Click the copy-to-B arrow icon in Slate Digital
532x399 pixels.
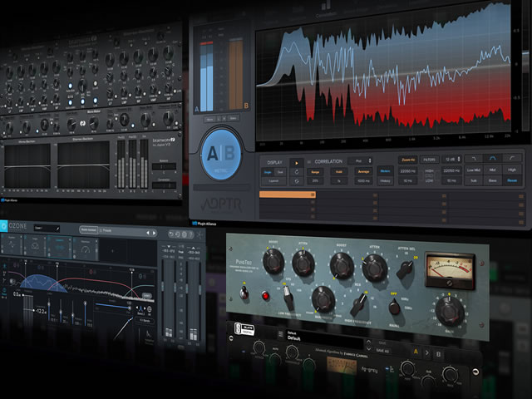426,353
